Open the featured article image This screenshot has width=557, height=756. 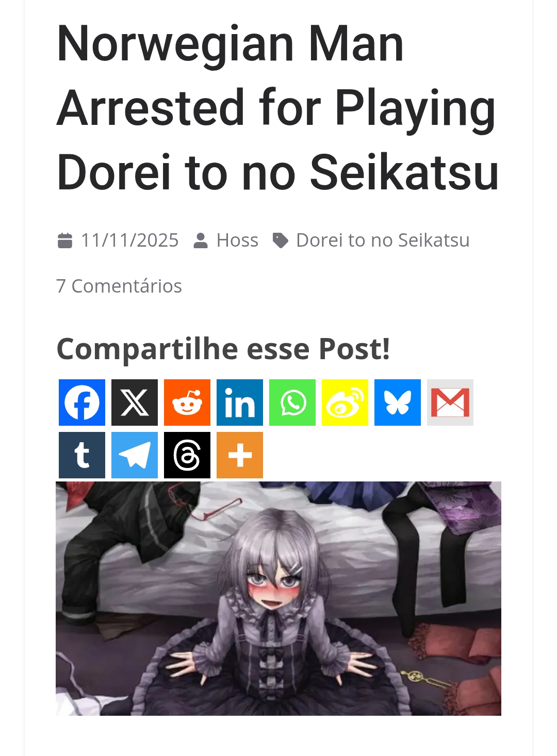point(278,599)
